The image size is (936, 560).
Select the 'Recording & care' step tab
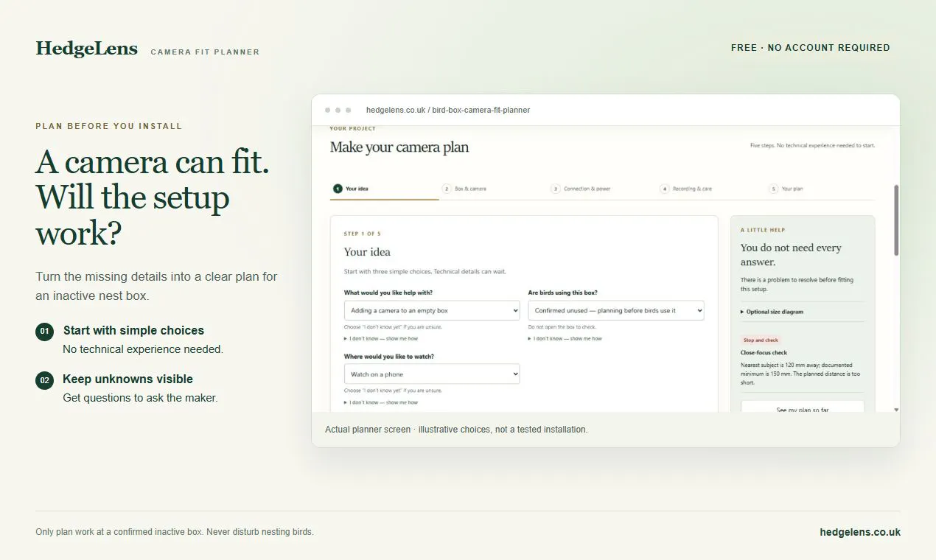pos(686,189)
